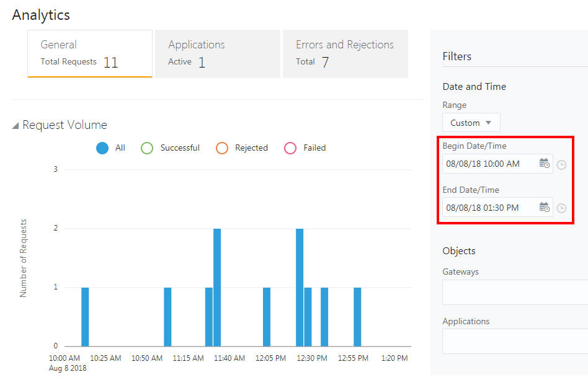Click the first bar after 10:00 AM
588x380 pixels.
coord(85,317)
